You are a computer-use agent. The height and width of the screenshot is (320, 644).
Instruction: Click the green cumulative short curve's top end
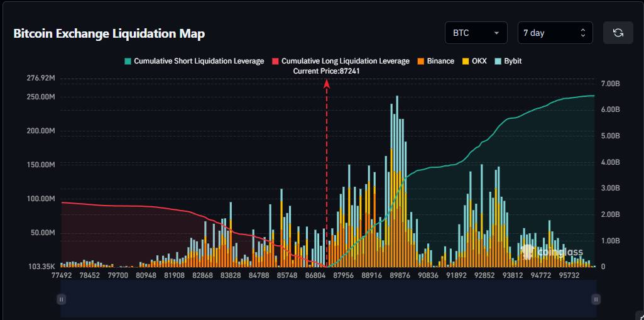pyautogui.click(x=592, y=96)
